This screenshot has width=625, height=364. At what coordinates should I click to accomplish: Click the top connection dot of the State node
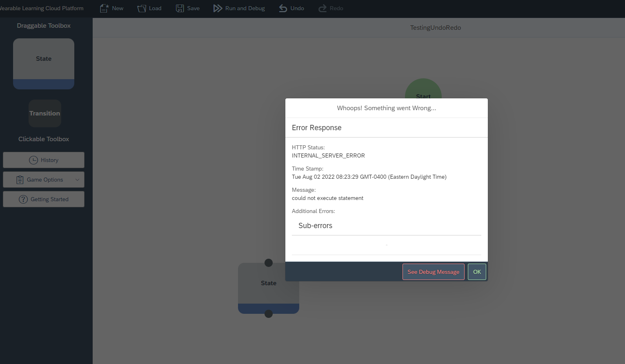(x=268, y=263)
